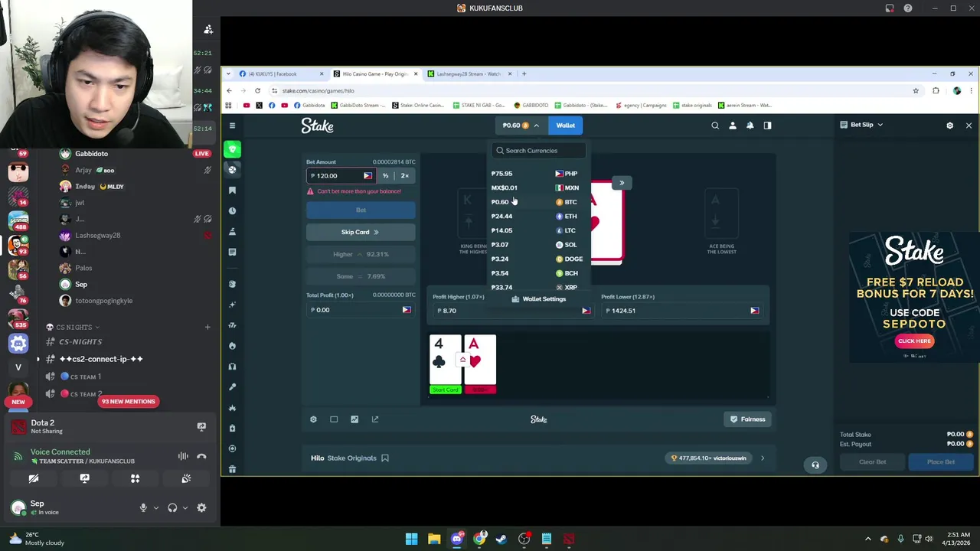Viewport: 980px width, 551px height.
Task: Select ETH currency
Action: (537, 217)
